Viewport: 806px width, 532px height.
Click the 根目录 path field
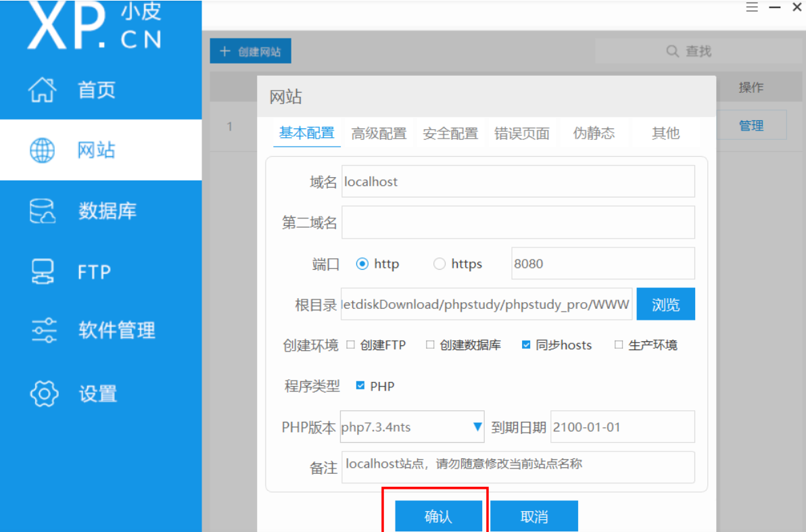pyautogui.click(x=486, y=304)
